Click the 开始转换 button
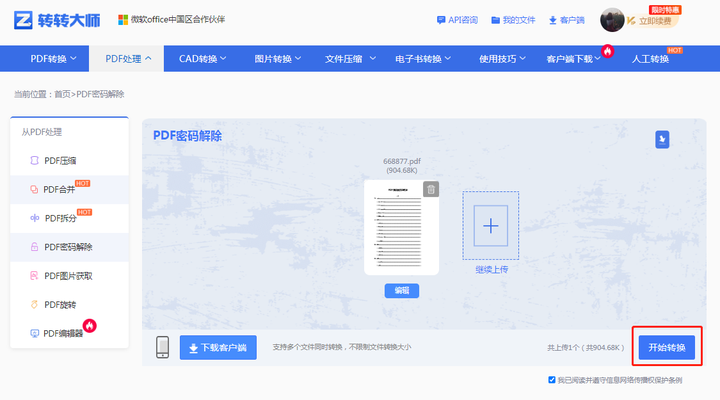 (x=667, y=347)
